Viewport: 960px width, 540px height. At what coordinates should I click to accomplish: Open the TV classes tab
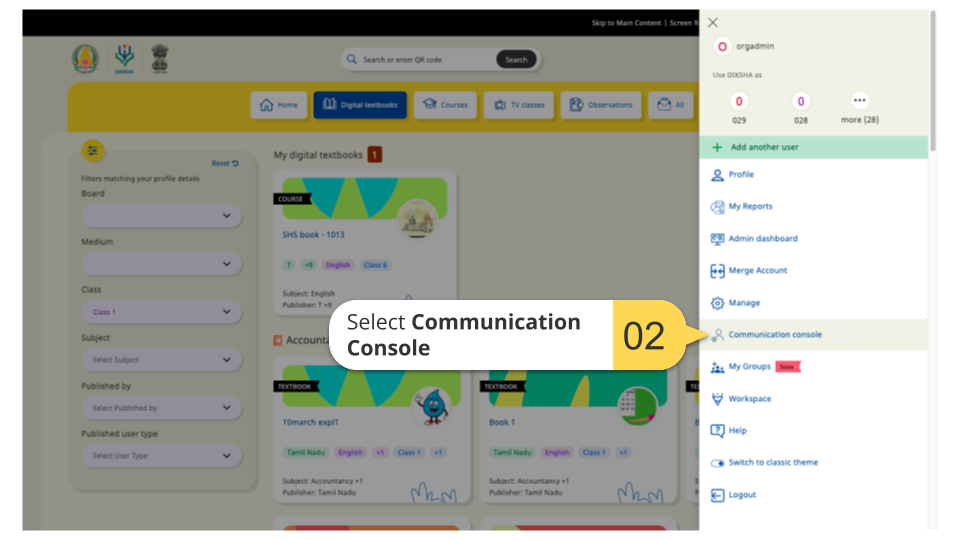518,105
